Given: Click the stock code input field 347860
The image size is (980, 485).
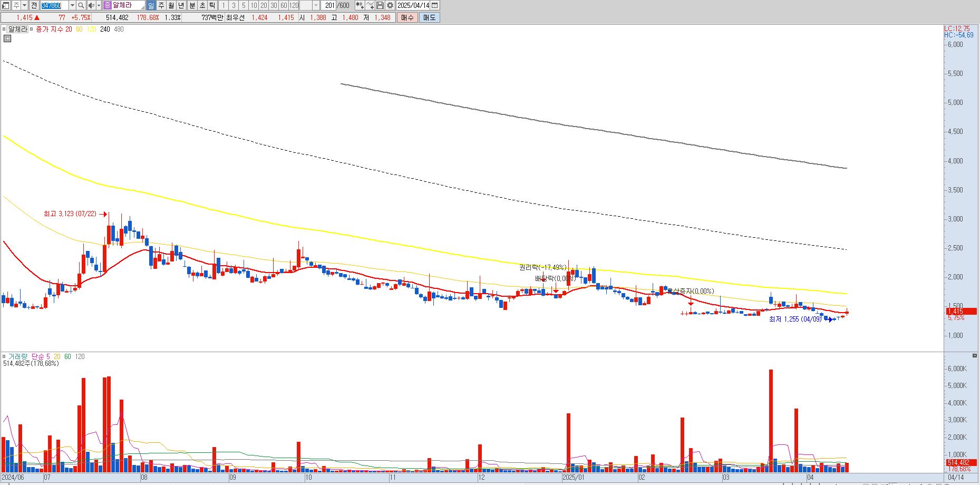Looking at the screenshot, I should (x=54, y=5).
